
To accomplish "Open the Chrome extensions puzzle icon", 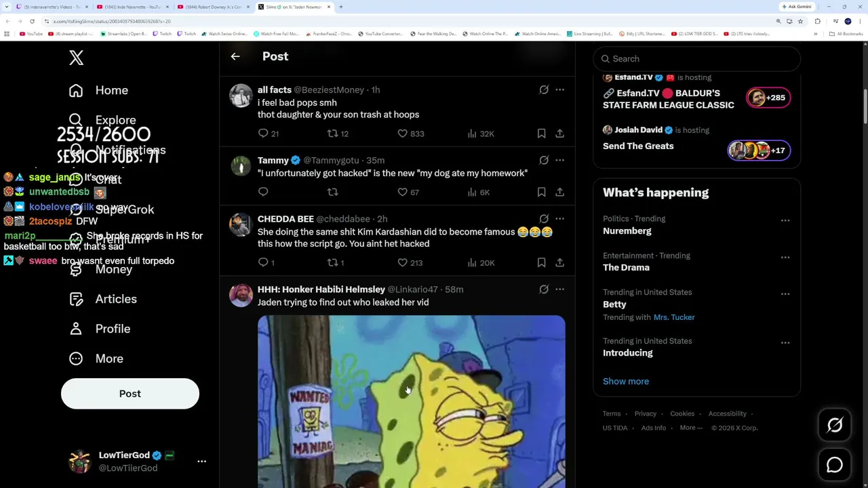I will click(817, 21).
